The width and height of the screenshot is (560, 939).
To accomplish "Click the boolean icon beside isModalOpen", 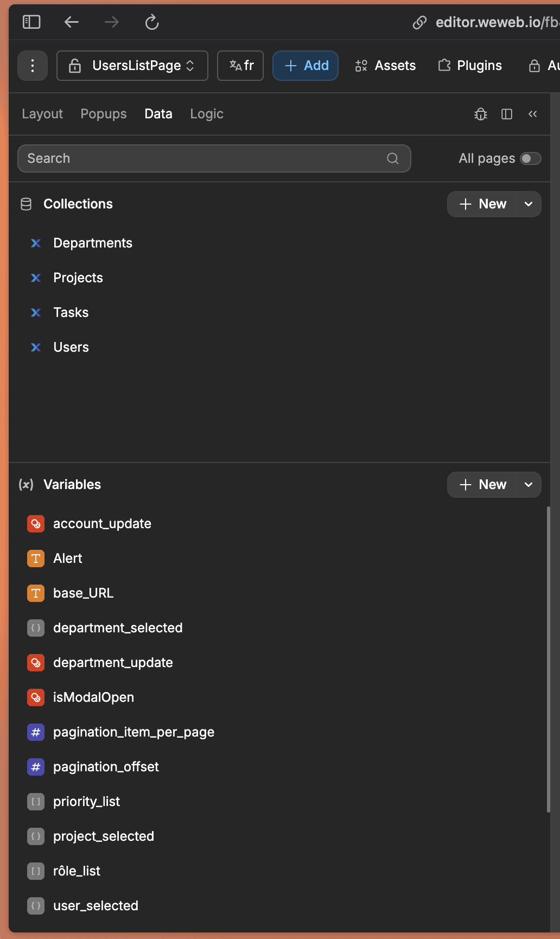I will click(x=36, y=697).
